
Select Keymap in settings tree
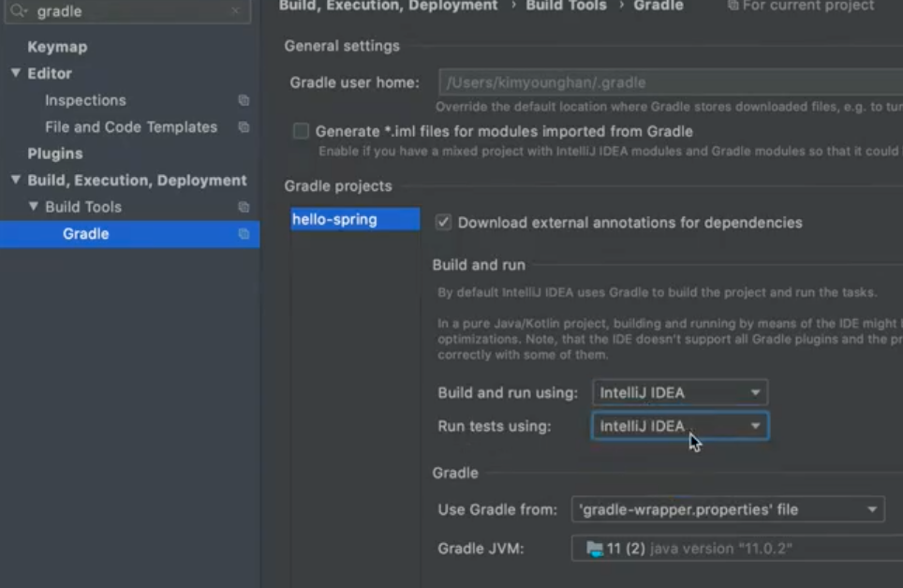pyautogui.click(x=57, y=47)
